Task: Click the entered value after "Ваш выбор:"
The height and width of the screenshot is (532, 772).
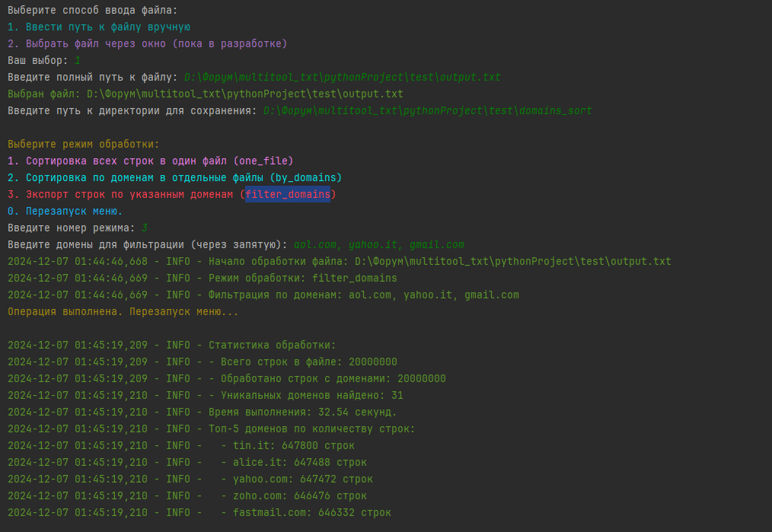Action: (78, 60)
